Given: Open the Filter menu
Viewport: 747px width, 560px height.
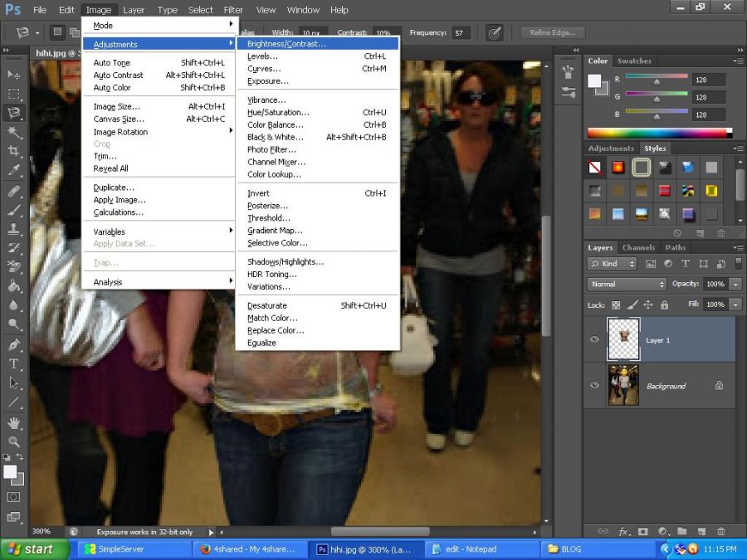Looking at the screenshot, I should coord(233,9).
